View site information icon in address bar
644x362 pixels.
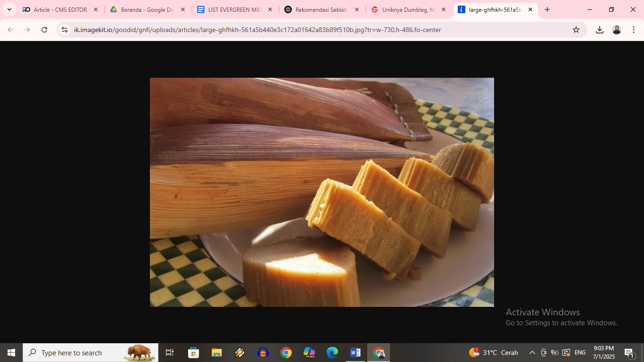click(x=65, y=30)
